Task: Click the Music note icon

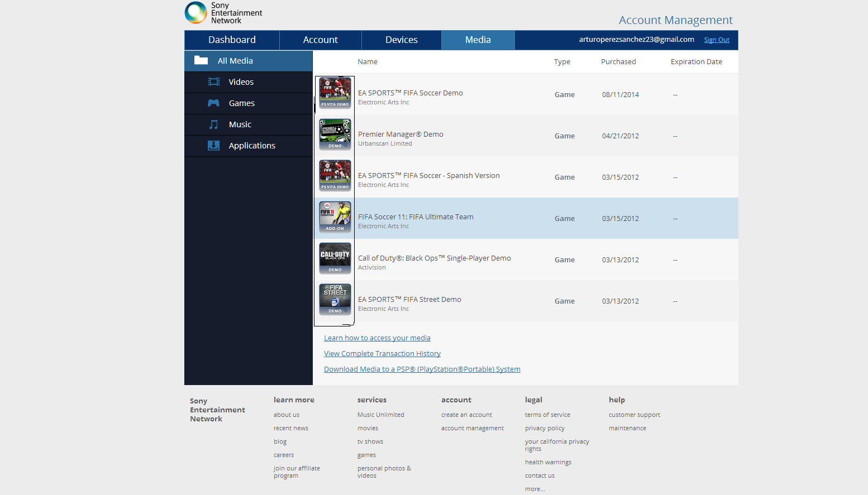Action: click(x=213, y=124)
